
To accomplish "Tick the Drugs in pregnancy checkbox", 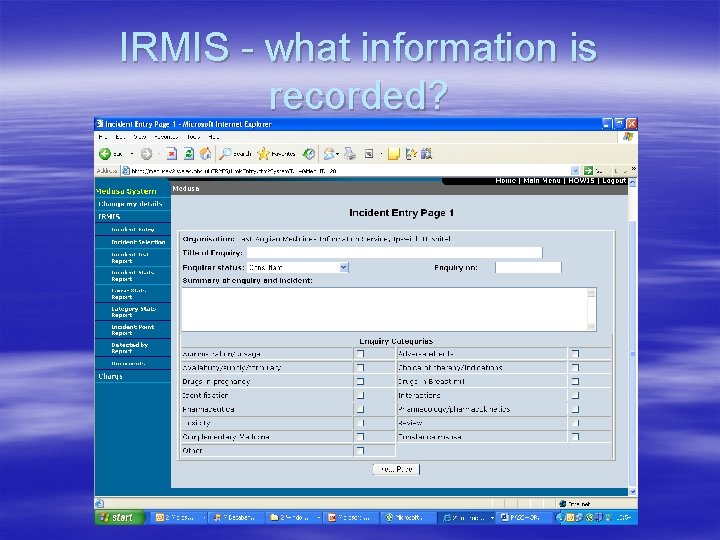I will (360, 381).
